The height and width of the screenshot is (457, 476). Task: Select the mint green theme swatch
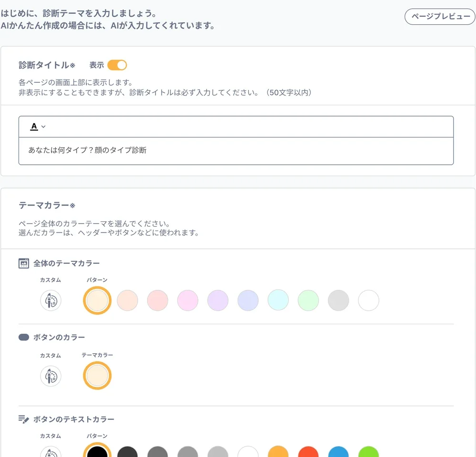(308, 300)
